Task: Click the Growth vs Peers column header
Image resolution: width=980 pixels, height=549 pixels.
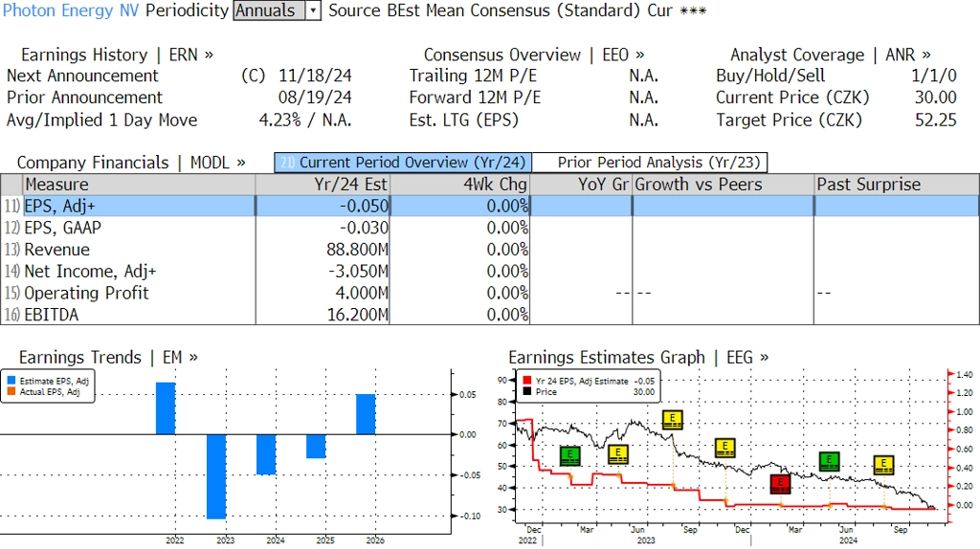Action: [724, 185]
